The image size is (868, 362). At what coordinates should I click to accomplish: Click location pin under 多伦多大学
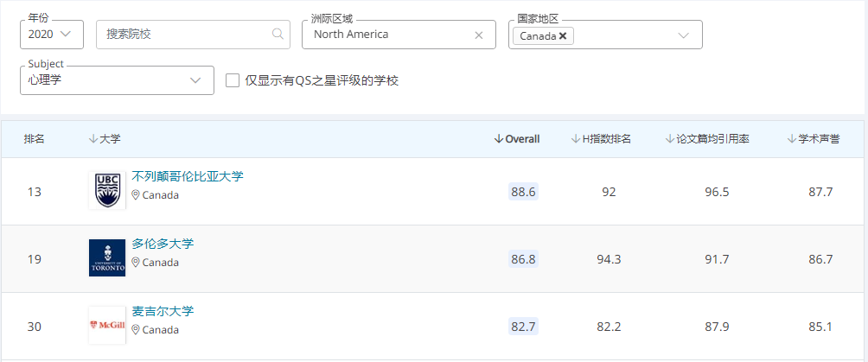136,263
